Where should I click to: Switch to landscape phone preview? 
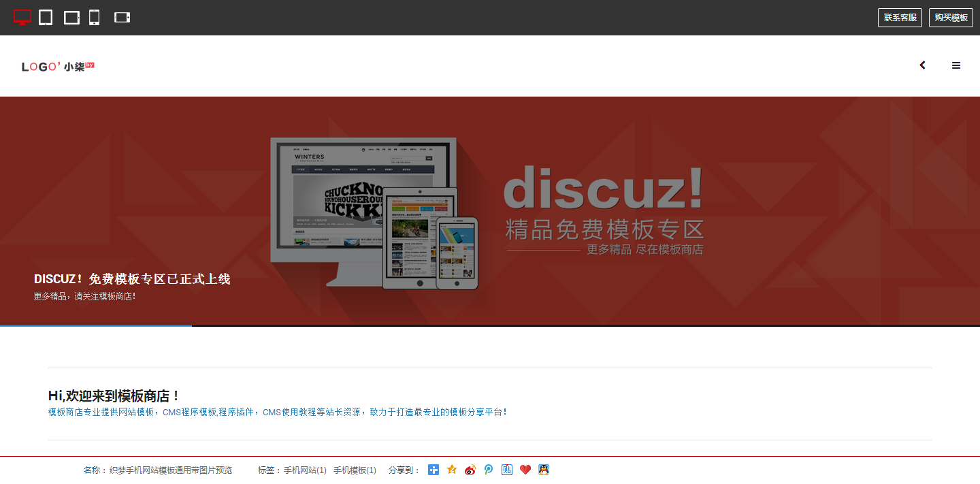tap(122, 18)
